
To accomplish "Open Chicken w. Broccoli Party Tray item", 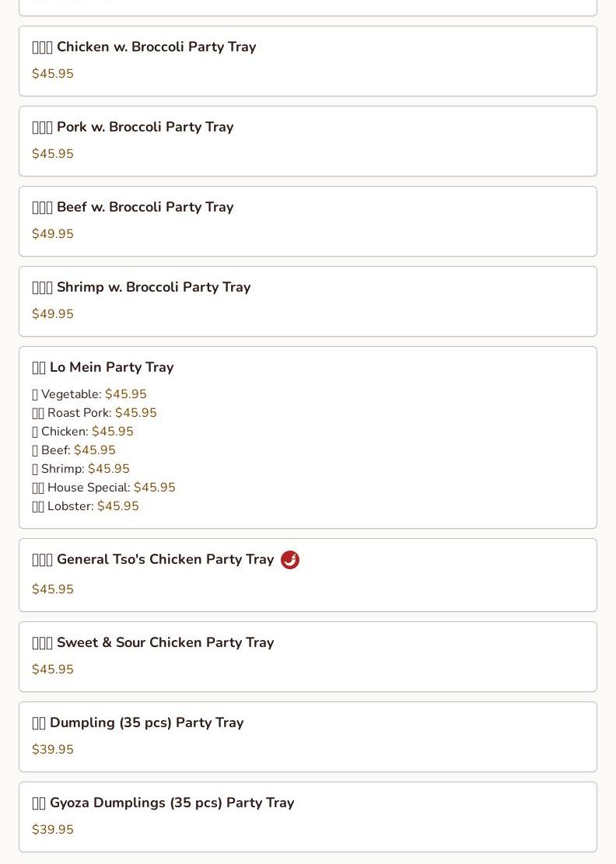I will (156, 47).
